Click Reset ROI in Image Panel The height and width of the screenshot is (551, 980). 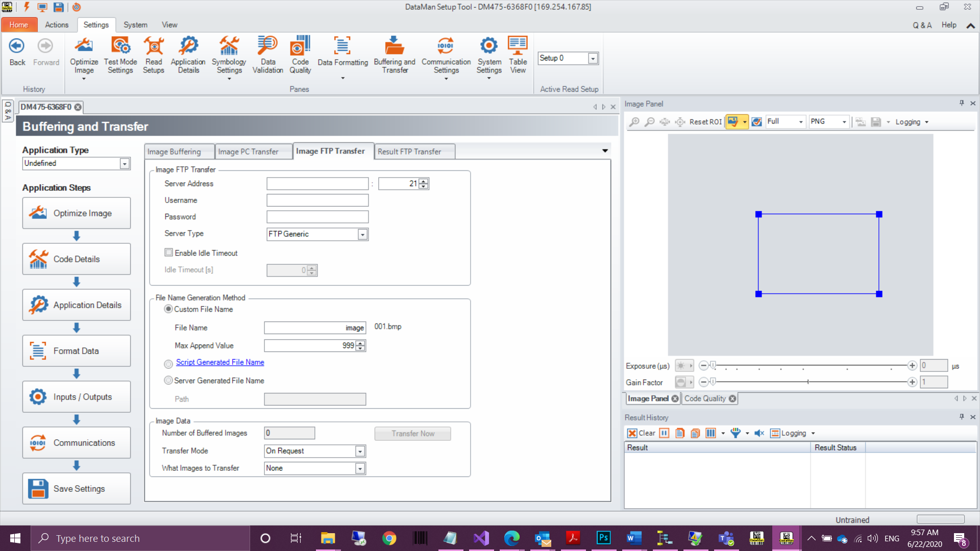tap(705, 122)
